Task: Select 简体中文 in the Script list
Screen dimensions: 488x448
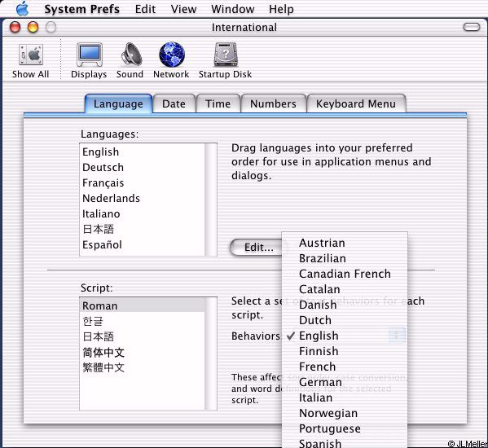Action: click(x=143, y=352)
